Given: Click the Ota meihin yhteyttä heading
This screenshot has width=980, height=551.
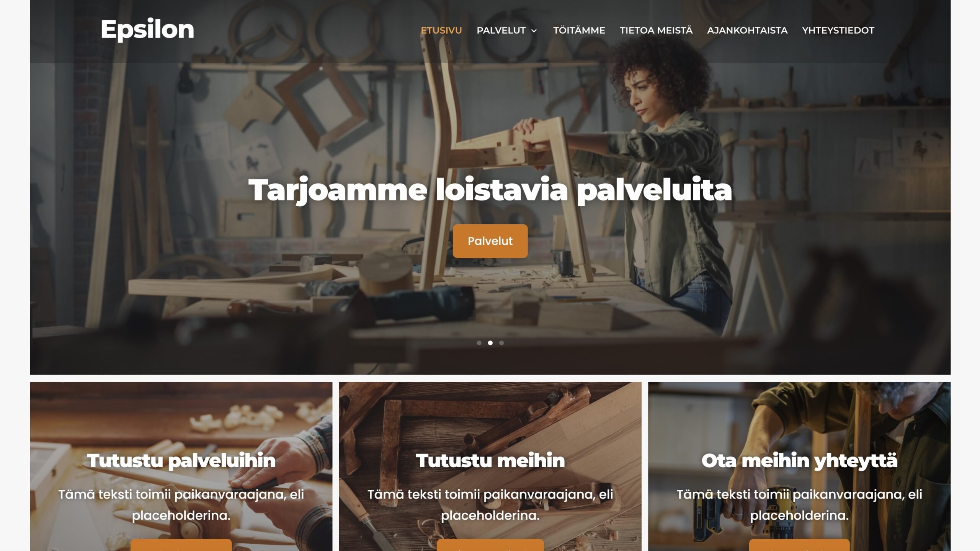Looking at the screenshot, I should pyautogui.click(x=799, y=460).
